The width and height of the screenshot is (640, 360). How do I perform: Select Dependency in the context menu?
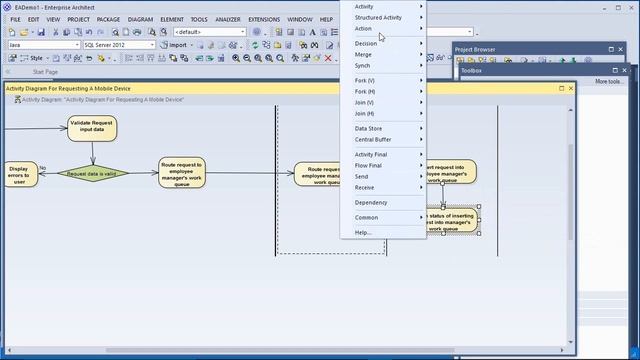[383, 202]
